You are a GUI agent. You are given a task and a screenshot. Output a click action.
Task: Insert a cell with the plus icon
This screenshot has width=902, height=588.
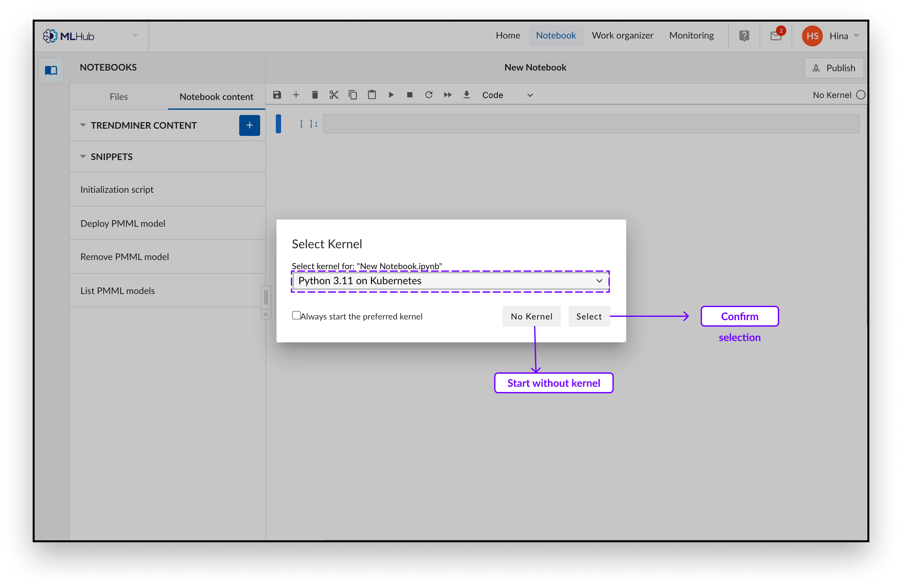click(296, 95)
